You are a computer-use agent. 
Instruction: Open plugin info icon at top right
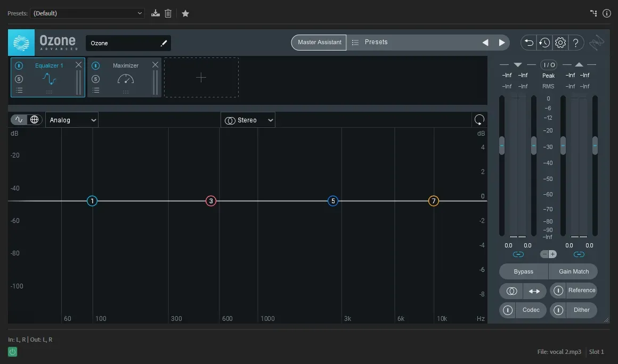pos(607,13)
